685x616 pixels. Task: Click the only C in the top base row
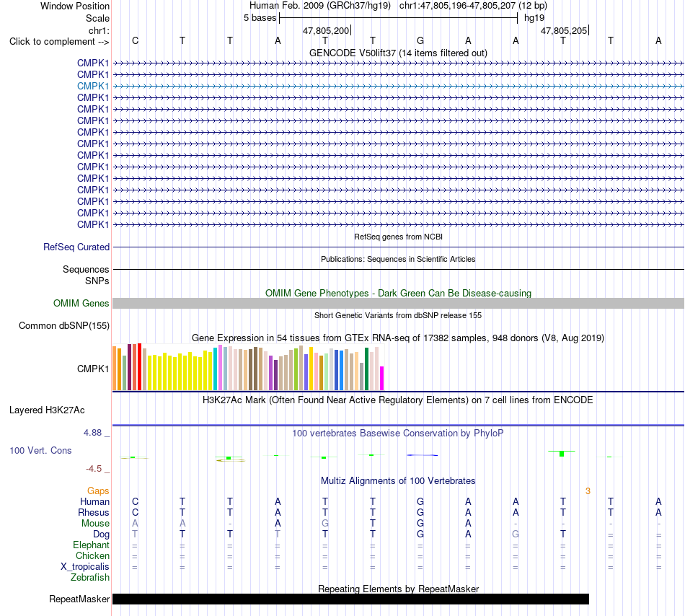click(135, 40)
